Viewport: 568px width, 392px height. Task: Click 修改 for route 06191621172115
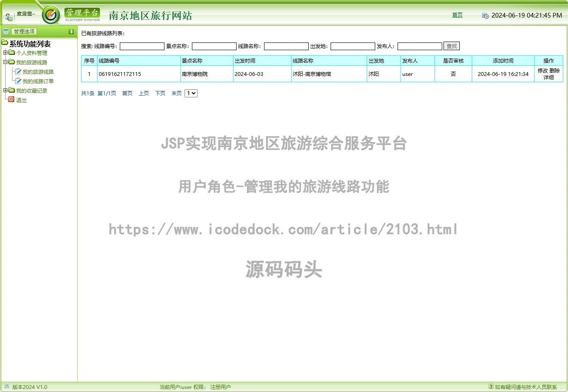[543, 70]
